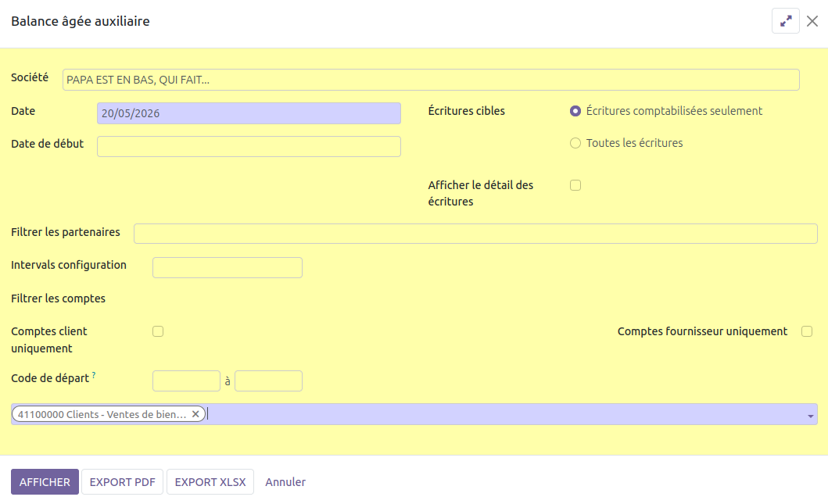
Task: Open the Société selection field
Action: point(431,80)
